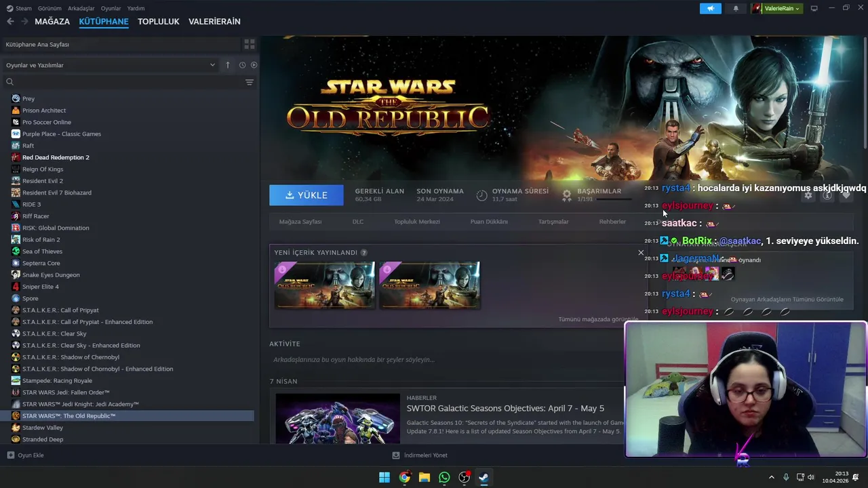Click Tümünü mağazada görüntüle link
Viewport: 868px width, 488px height.
point(598,319)
